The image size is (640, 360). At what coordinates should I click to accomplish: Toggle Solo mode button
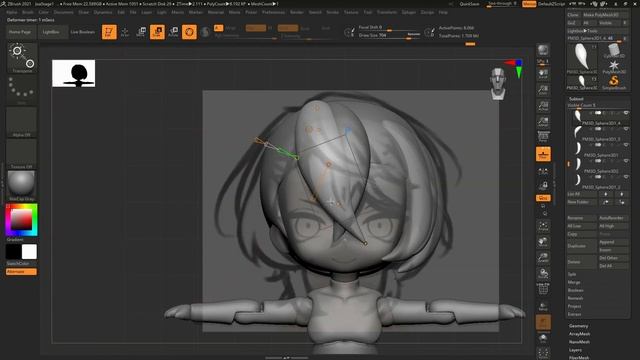[543, 338]
